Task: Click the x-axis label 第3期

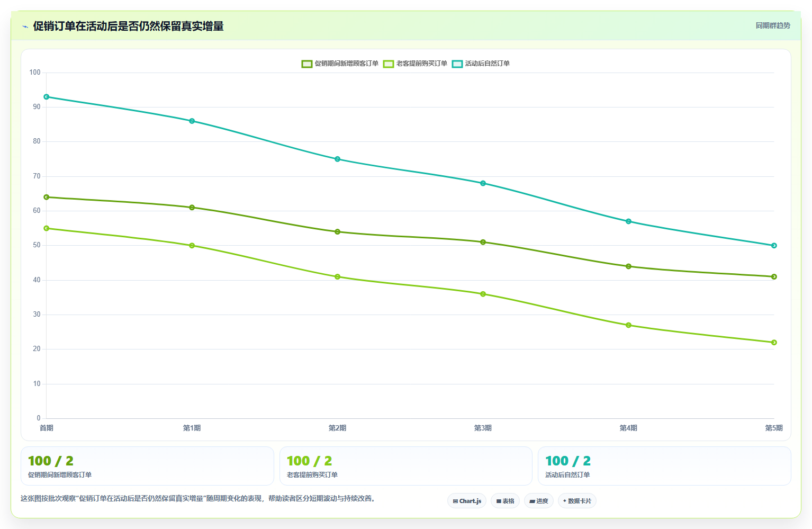Action: [483, 428]
